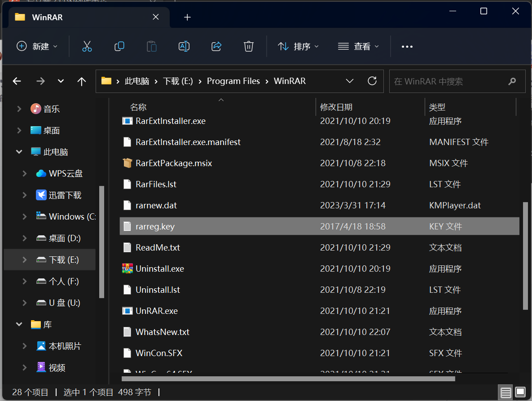Sort by 类型 column header

(x=437, y=107)
